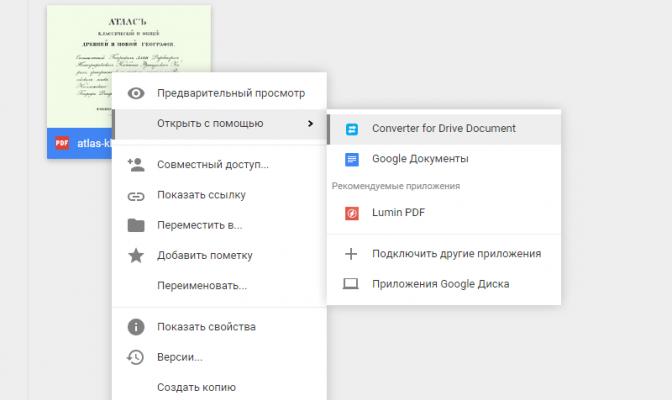
Task: Select Добавить пометку entry
Action: point(219,256)
